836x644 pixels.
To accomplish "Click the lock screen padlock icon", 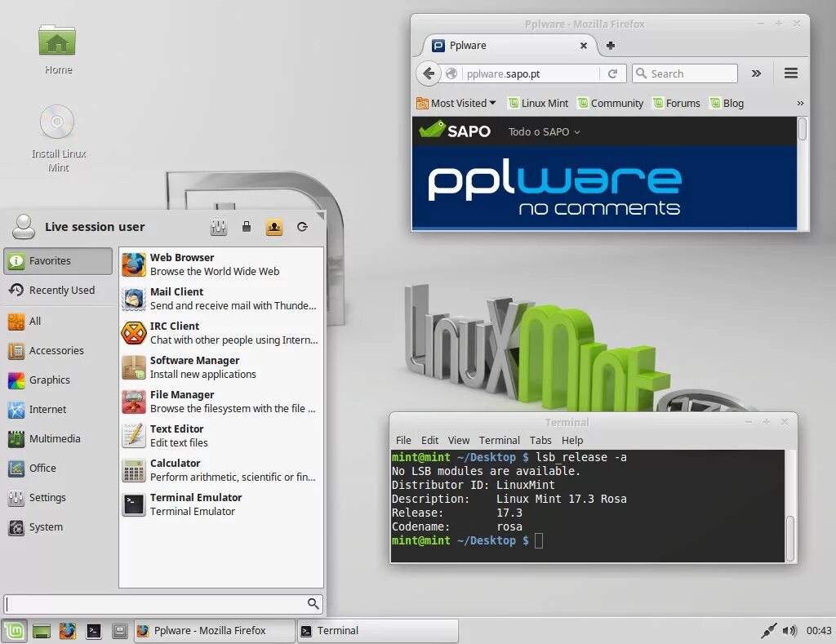I will pyautogui.click(x=247, y=227).
